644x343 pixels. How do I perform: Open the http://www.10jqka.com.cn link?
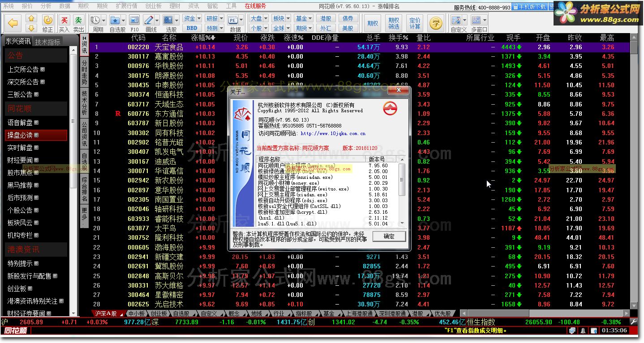point(333,133)
